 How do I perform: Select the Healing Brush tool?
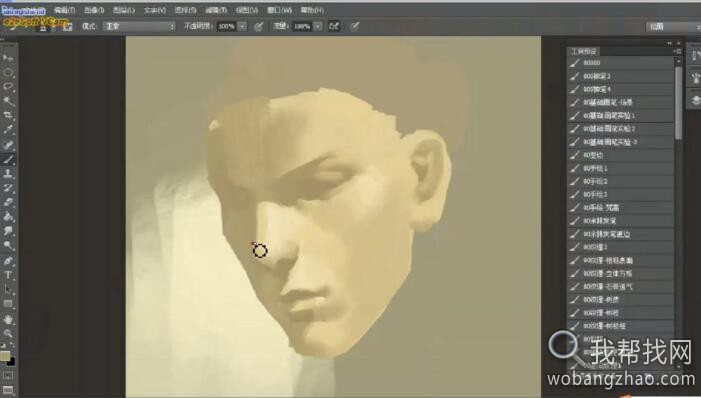click(x=8, y=144)
